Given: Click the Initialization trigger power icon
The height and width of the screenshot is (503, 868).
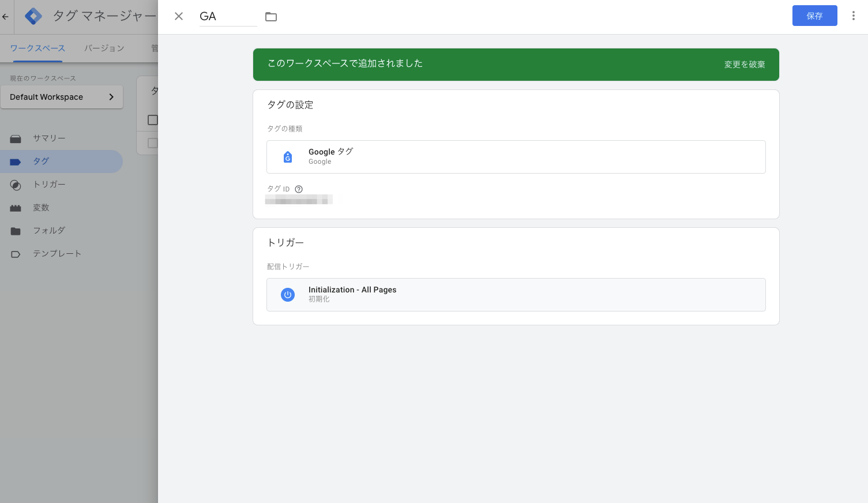Looking at the screenshot, I should coord(288,295).
